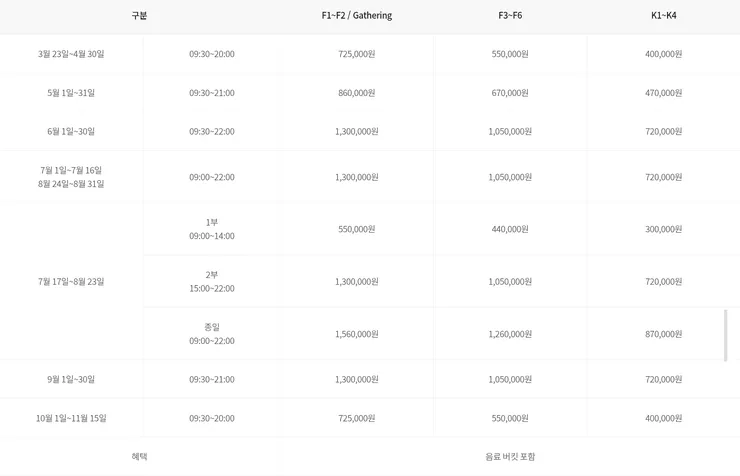
Task: Click 1,050,000원 in the 7월 1일~7월 16일 row
Action: point(510,177)
